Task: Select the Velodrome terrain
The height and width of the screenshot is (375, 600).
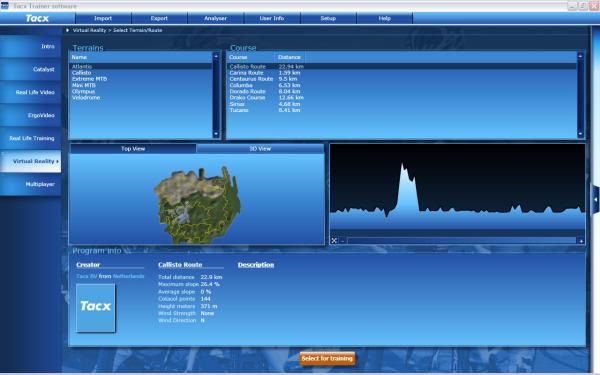Action: (x=86, y=98)
